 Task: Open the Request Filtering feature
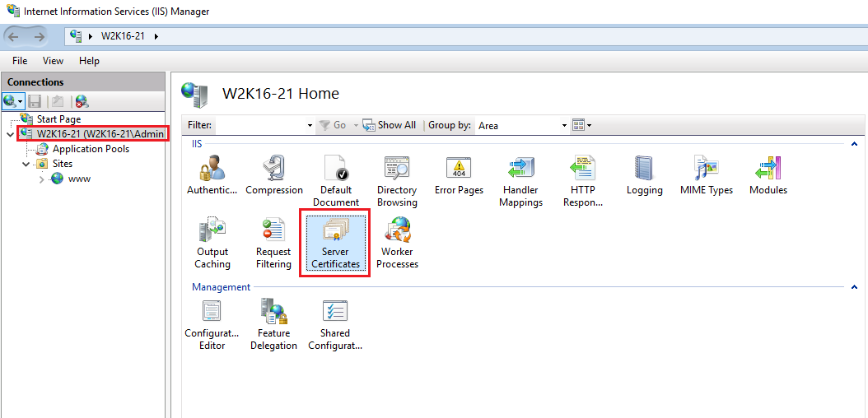(273, 244)
